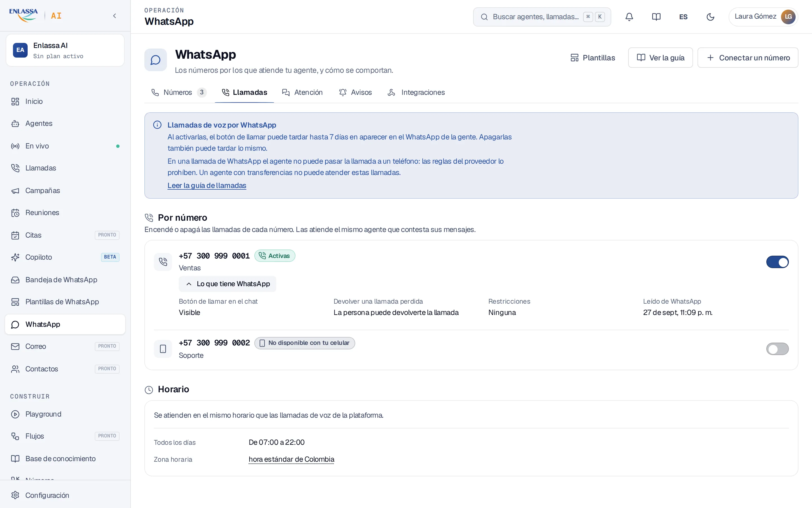
Task: Click the Configuración gear icon
Action: 15,495
